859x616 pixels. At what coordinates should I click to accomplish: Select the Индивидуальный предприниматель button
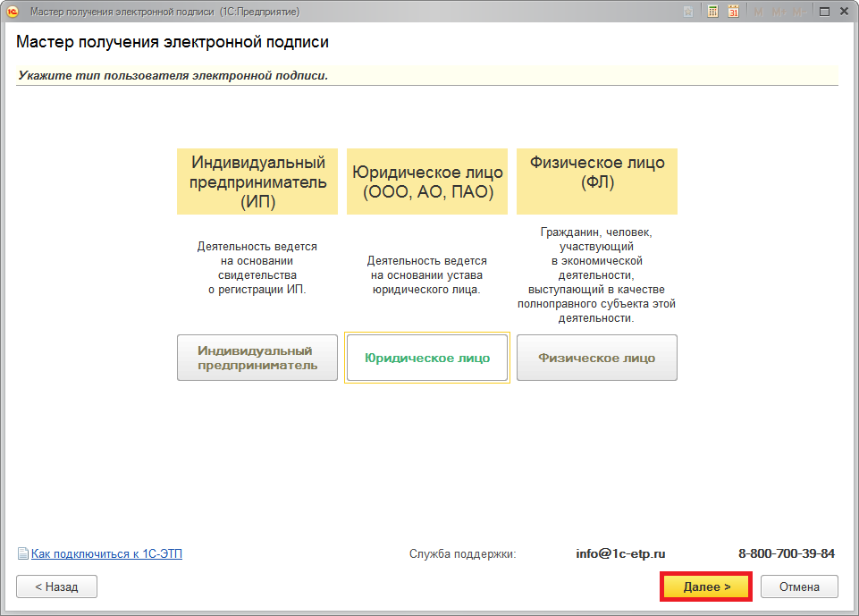pyautogui.click(x=257, y=358)
